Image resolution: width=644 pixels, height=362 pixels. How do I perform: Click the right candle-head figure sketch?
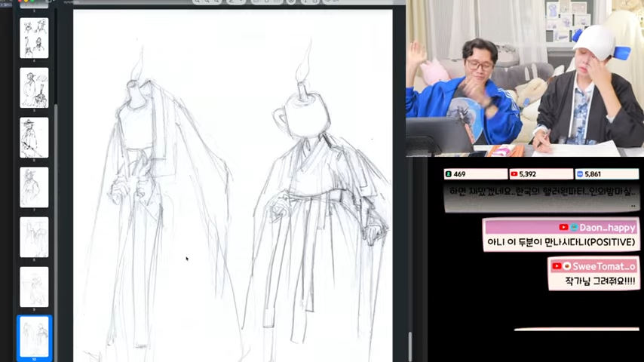click(318, 198)
